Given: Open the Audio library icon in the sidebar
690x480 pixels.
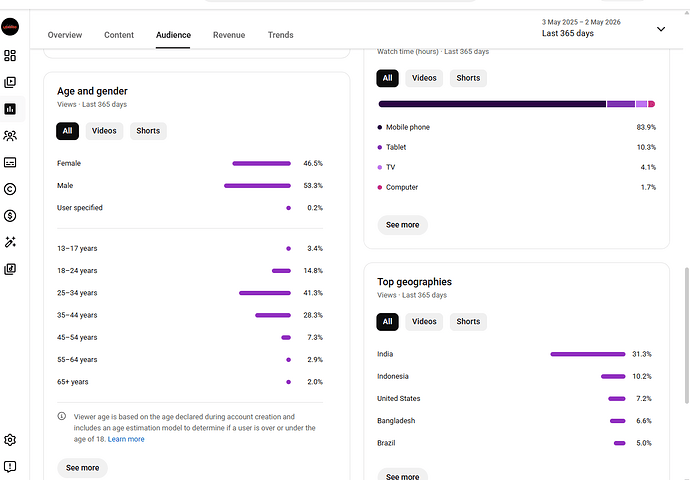Looking at the screenshot, I should pos(10,269).
